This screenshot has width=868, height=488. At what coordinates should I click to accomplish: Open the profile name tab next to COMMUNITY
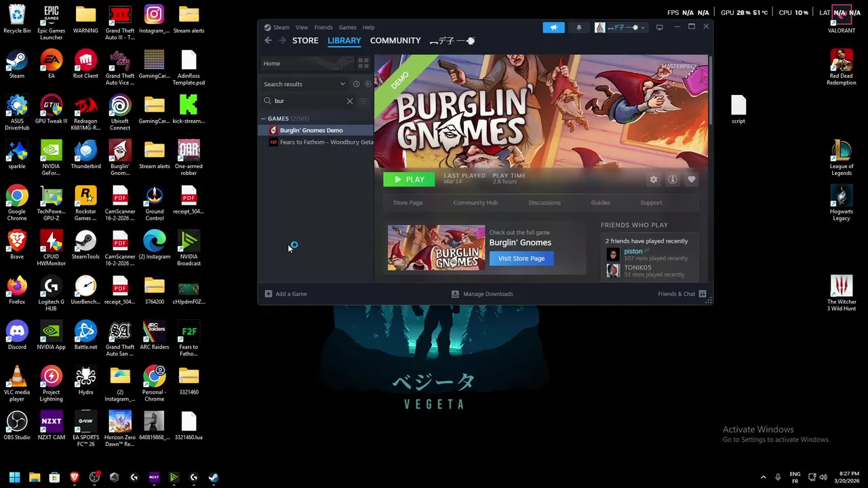click(452, 41)
